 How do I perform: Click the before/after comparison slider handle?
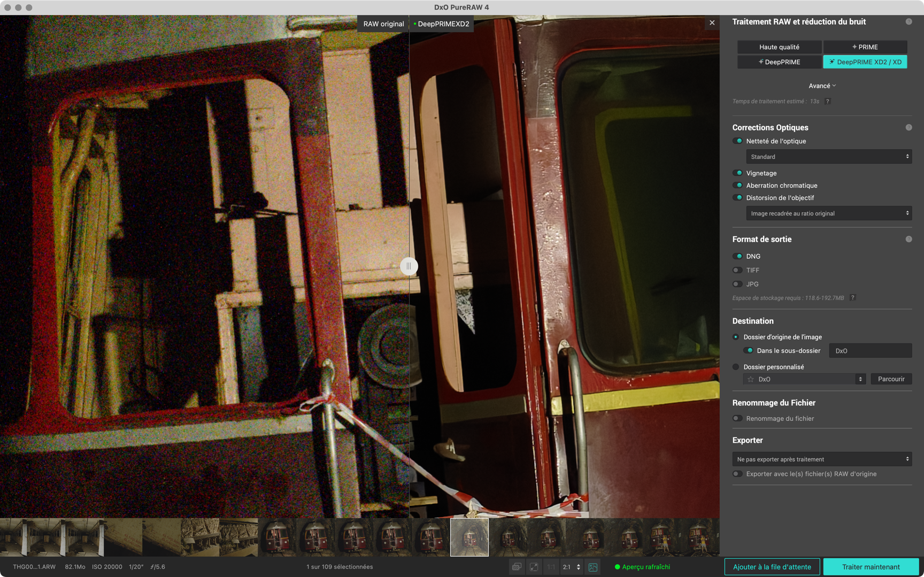pos(409,266)
